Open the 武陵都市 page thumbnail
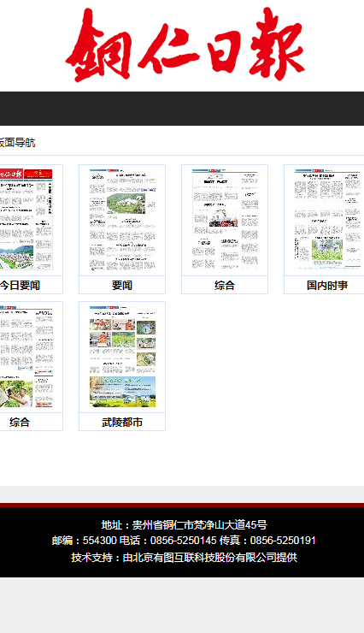Screen dimensions: 364x633 point(122,357)
